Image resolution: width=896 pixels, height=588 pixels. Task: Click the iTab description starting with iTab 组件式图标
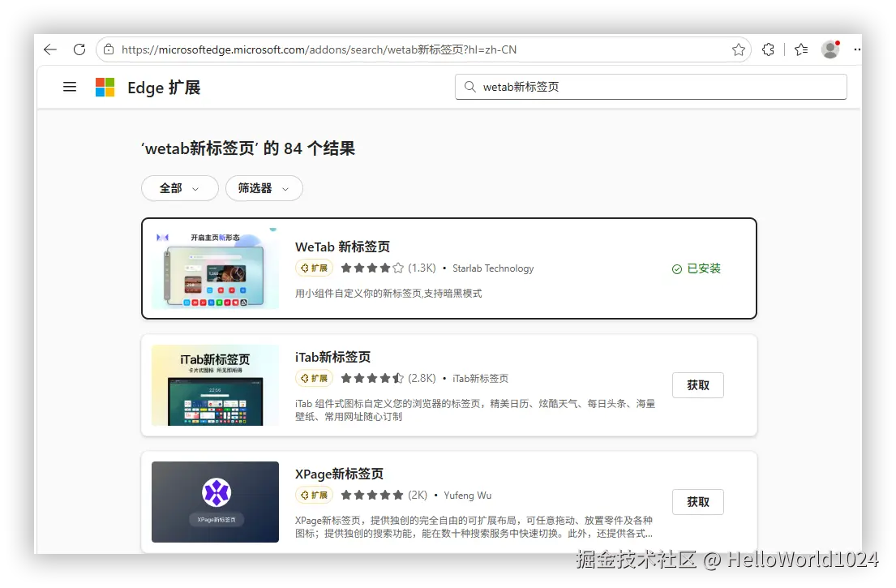(x=475, y=410)
